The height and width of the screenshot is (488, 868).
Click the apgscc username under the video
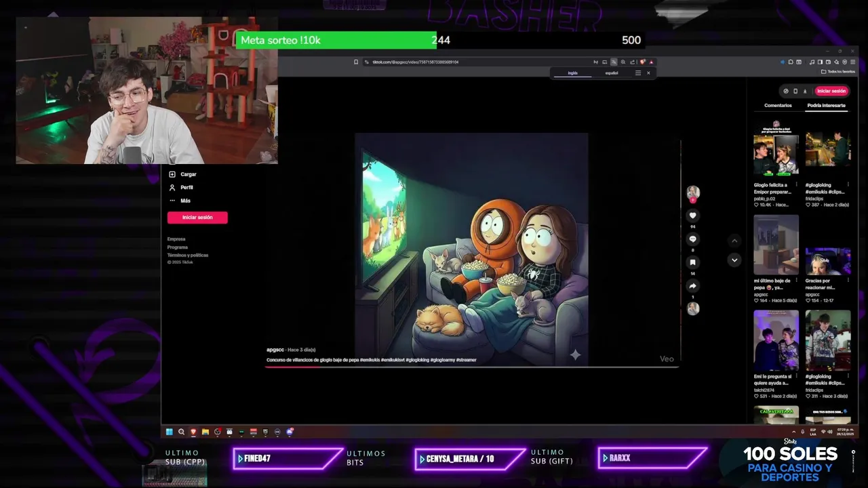[x=275, y=350]
